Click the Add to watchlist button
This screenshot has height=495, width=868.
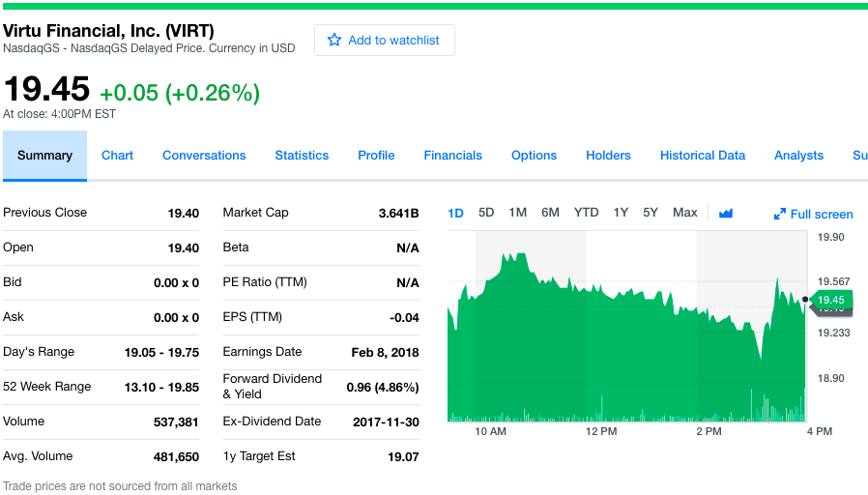pyautogui.click(x=384, y=41)
